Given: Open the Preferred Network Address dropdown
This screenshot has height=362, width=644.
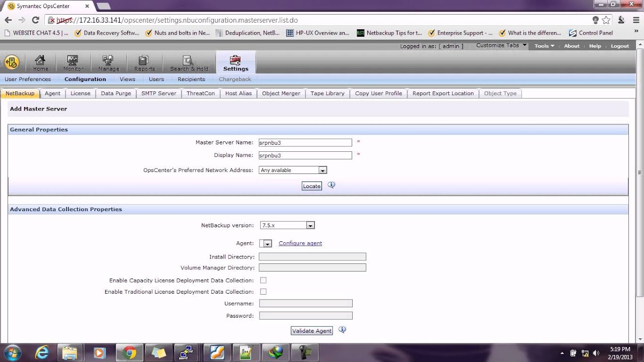Looking at the screenshot, I should [x=293, y=170].
